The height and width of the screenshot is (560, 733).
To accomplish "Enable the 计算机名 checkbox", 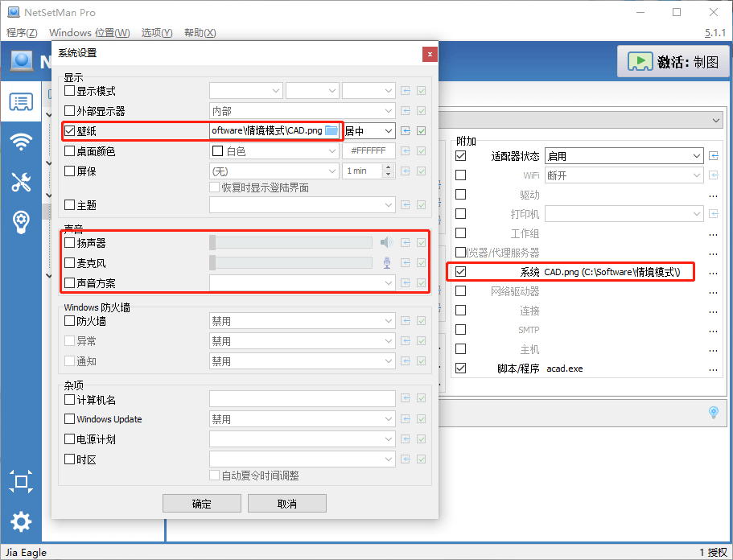I will click(70, 399).
